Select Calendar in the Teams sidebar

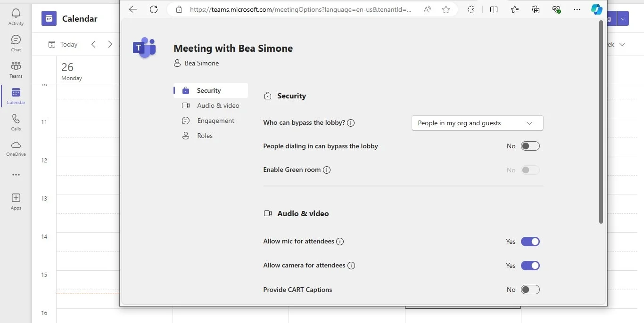[16, 96]
